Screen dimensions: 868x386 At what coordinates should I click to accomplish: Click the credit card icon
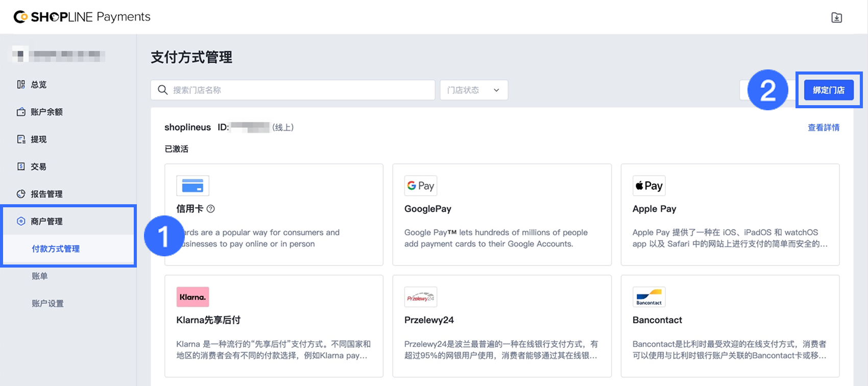pos(192,186)
